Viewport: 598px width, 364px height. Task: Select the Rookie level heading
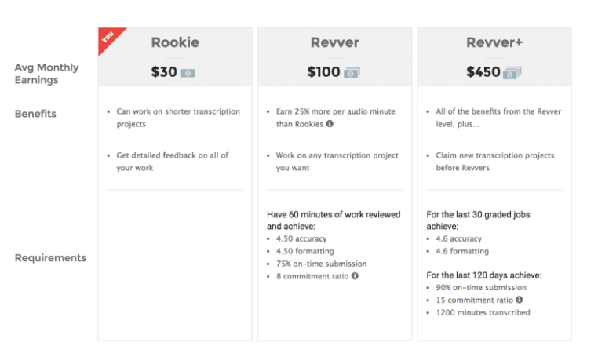[175, 42]
